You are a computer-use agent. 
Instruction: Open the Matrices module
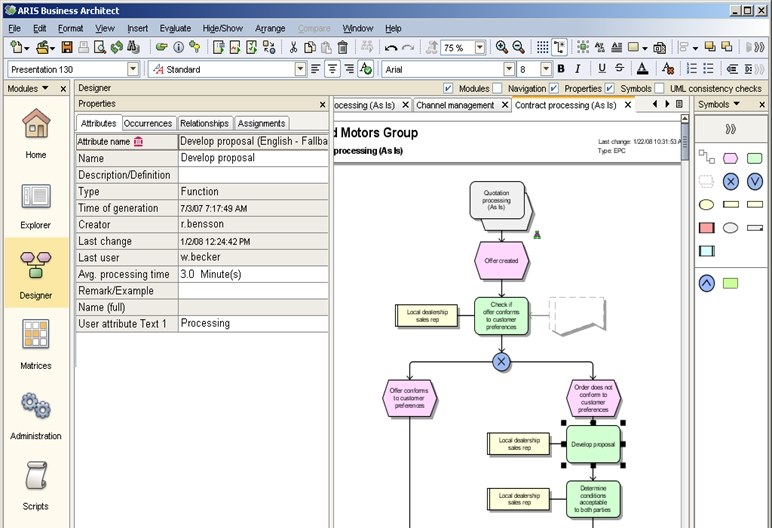click(36, 344)
